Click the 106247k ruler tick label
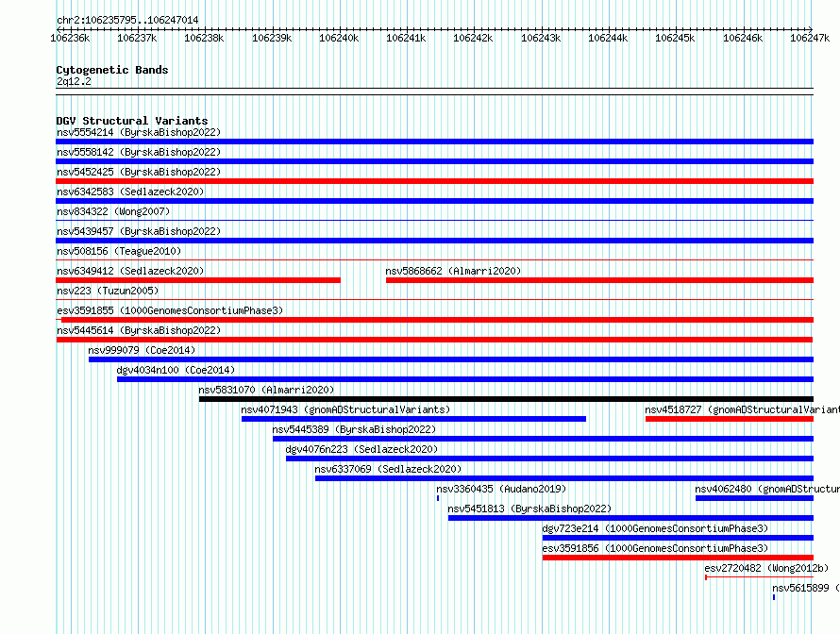Screen dimensions: 840x634 click(810, 38)
